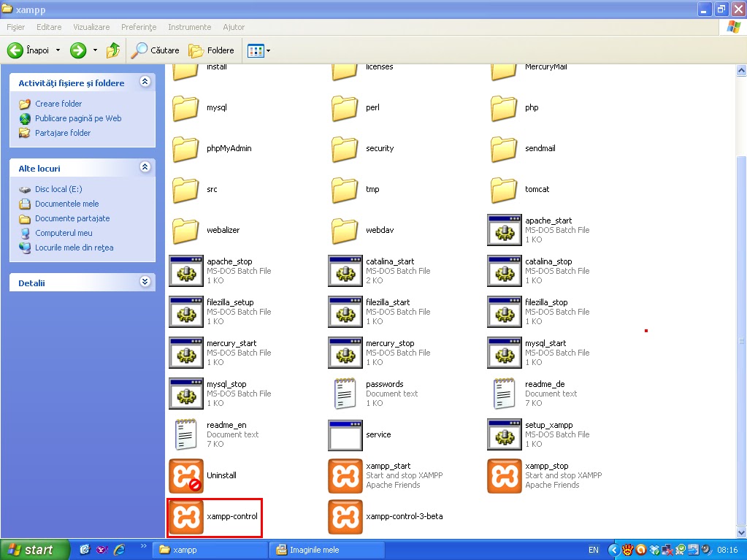Viewport: 747px width, 560px height.
Task: Select the catalina_stop batch file icon
Action: pyautogui.click(x=505, y=271)
